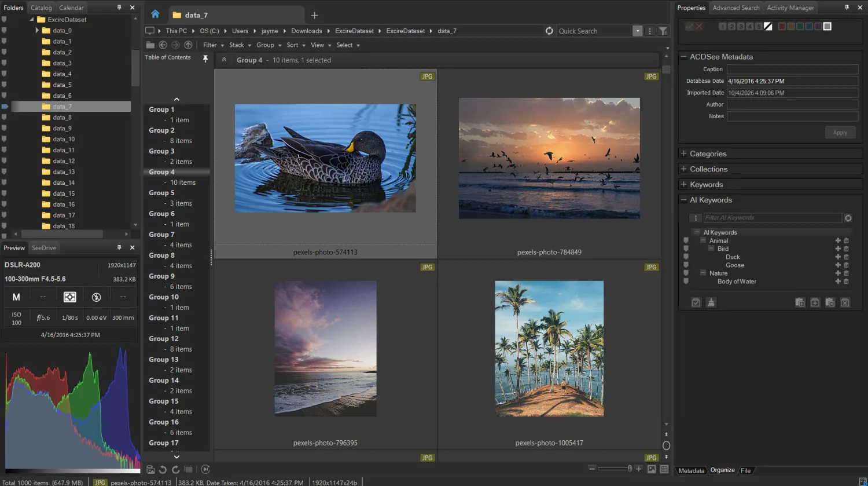Refresh the AI Keywords list
Image resolution: width=868 pixels, height=486 pixels.
848,218
